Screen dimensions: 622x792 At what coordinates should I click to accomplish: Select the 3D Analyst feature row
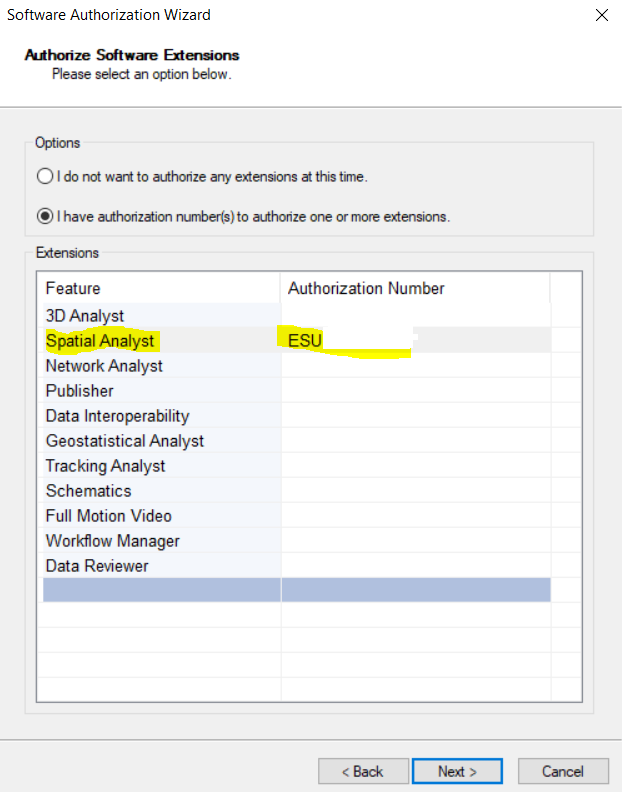click(85, 316)
